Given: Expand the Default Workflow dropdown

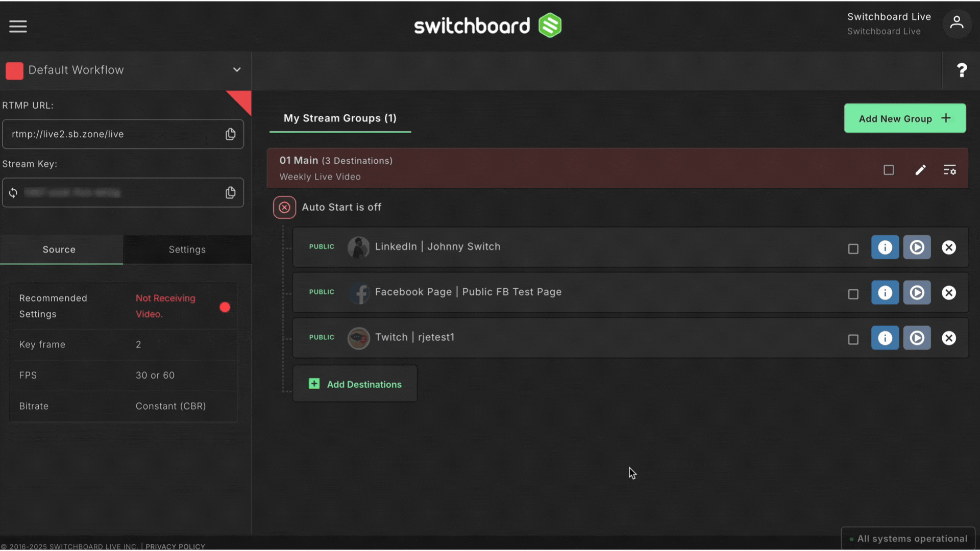Looking at the screenshot, I should pyautogui.click(x=237, y=70).
